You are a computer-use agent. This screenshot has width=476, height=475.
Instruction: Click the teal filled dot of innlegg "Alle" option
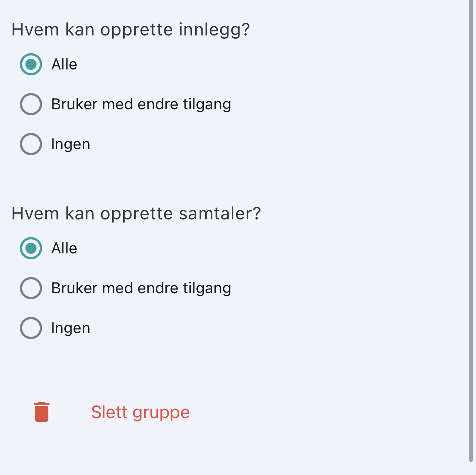click(x=31, y=64)
